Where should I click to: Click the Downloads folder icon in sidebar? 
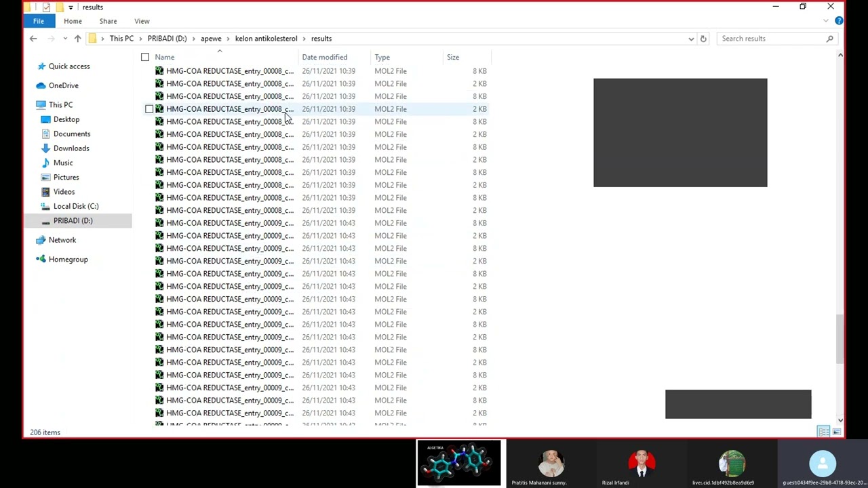click(45, 148)
